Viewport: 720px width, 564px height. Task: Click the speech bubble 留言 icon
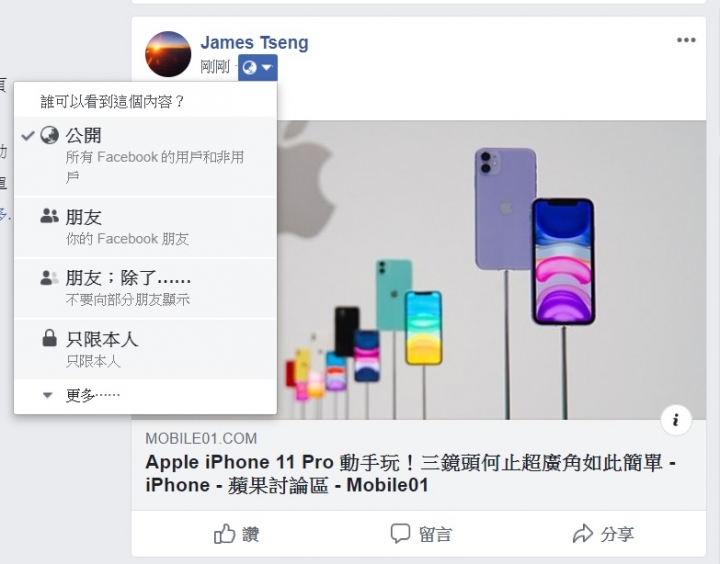[400, 534]
